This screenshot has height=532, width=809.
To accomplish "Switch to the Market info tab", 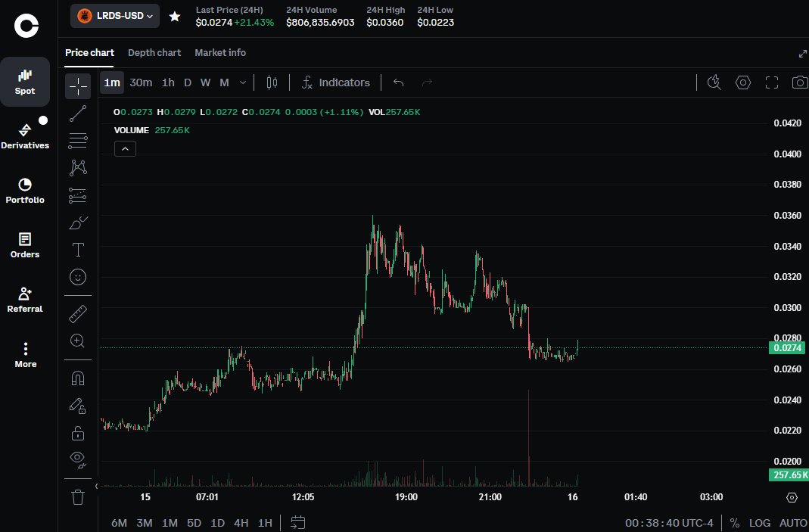I will pyautogui.click(x=219, y=53).
